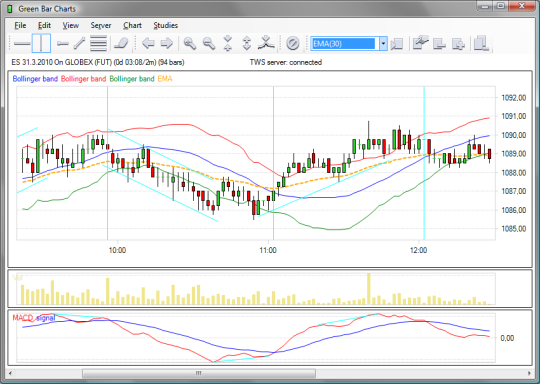Compress the chart's vertical scale
Viewport: 540px width, 384px height.
point(228,43)
